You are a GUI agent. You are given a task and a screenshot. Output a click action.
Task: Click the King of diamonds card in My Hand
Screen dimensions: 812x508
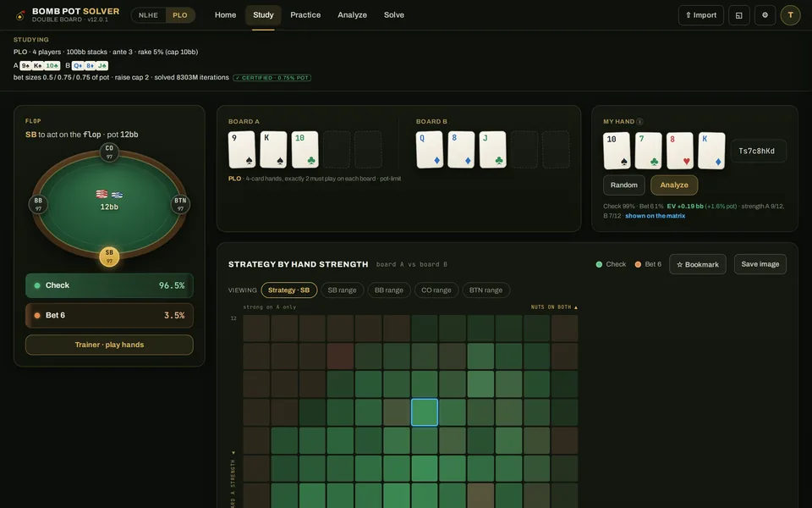711,151
